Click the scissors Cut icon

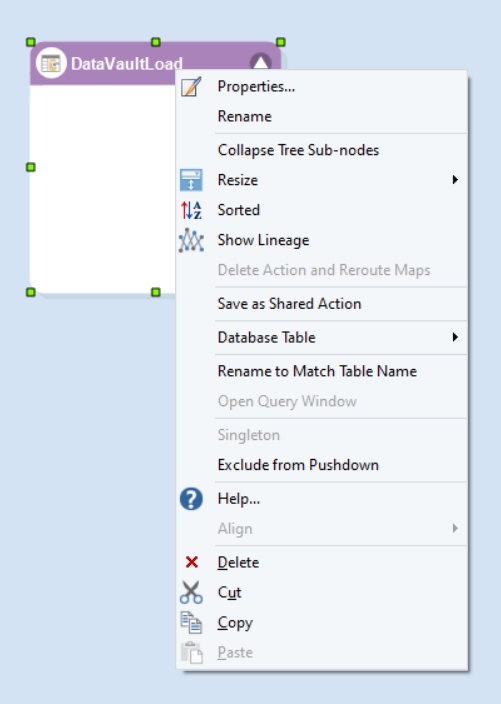pyautogui.click(x=191, y=592)
